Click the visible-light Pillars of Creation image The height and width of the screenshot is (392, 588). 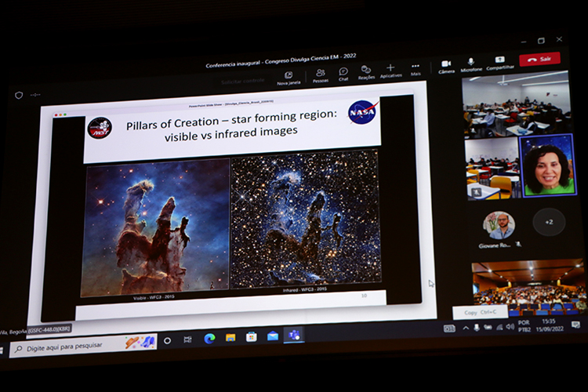155,227
